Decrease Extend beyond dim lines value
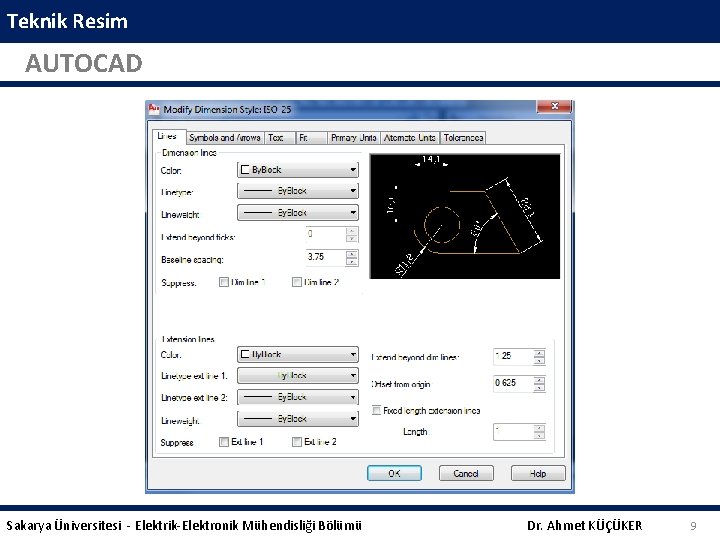720x540 pixels. (539, 361)
